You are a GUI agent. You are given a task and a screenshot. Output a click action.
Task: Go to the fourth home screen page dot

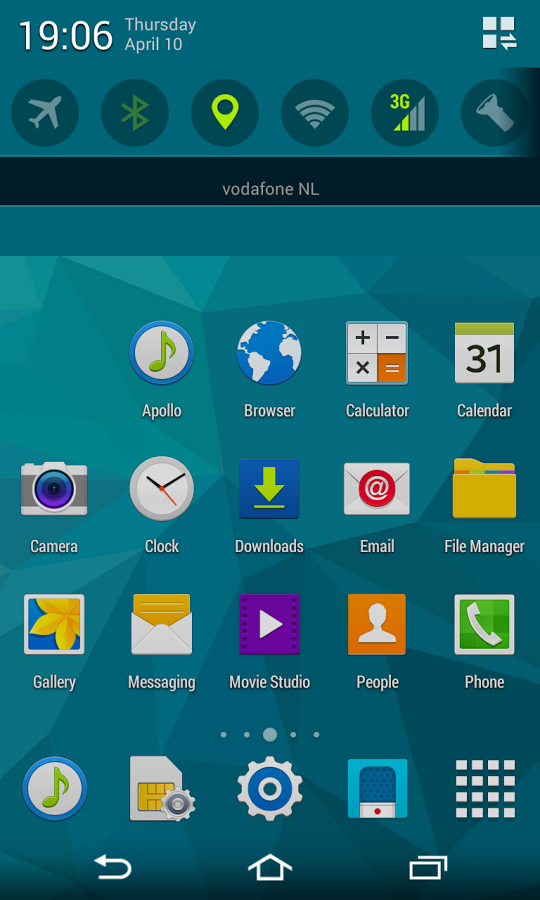293,735
